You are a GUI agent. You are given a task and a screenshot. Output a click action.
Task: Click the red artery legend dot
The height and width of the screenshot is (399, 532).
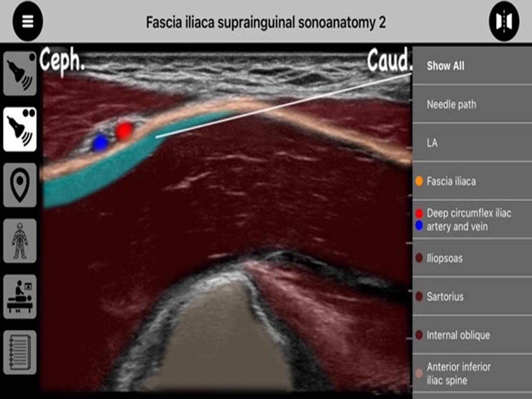click(419, 213)
